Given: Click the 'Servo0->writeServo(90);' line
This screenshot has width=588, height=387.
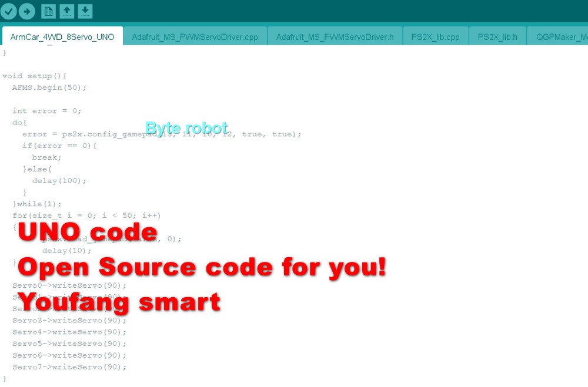Looking at the screenshot, I should [69, 285].
